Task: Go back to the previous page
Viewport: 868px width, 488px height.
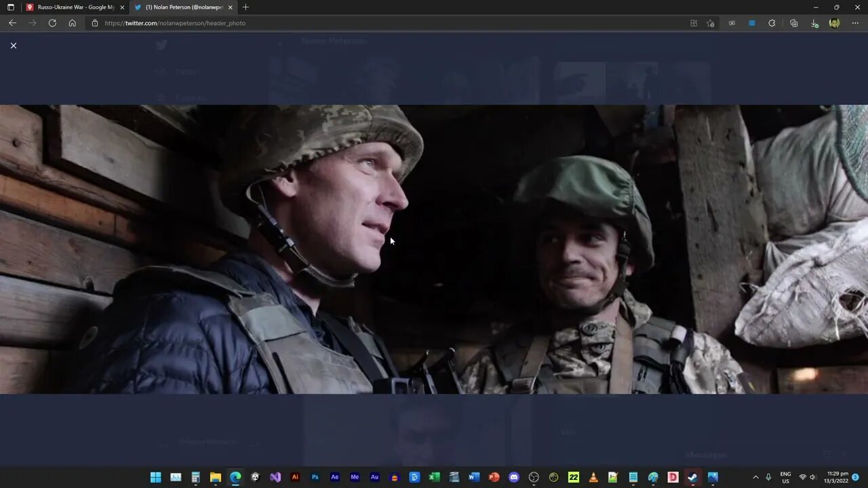Action: point(12,23)
